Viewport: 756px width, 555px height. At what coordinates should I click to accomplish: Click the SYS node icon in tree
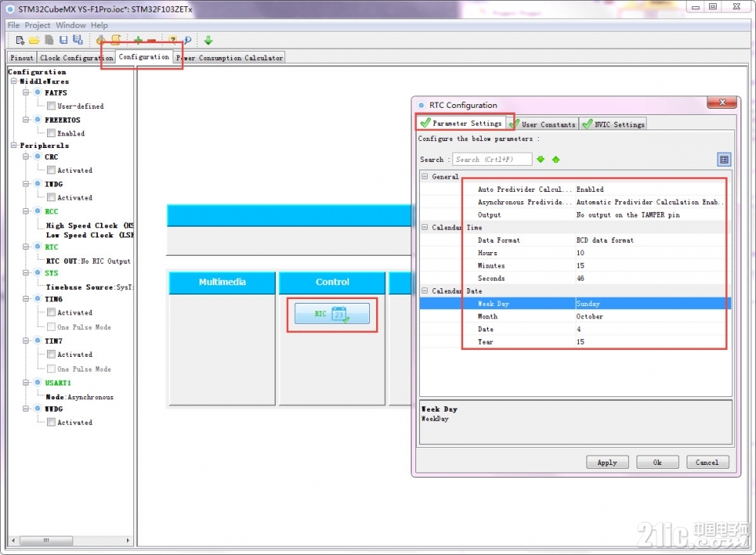point(37,272)
